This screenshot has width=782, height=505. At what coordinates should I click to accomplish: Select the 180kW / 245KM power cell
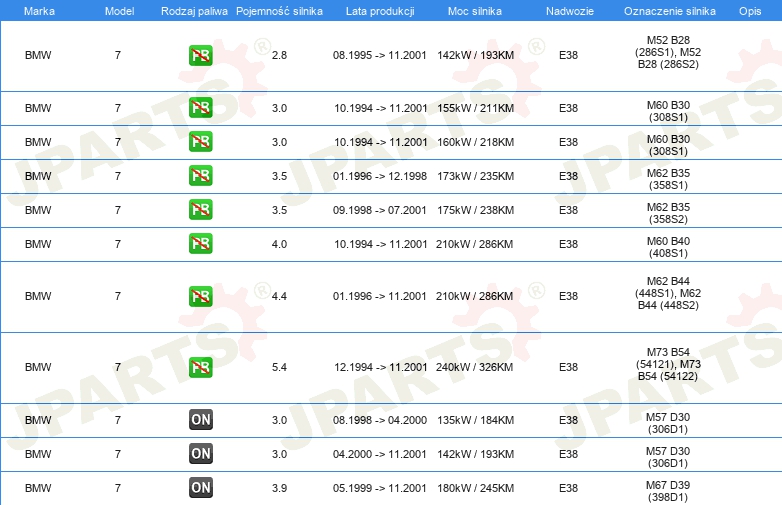click(x=475, y=488)
